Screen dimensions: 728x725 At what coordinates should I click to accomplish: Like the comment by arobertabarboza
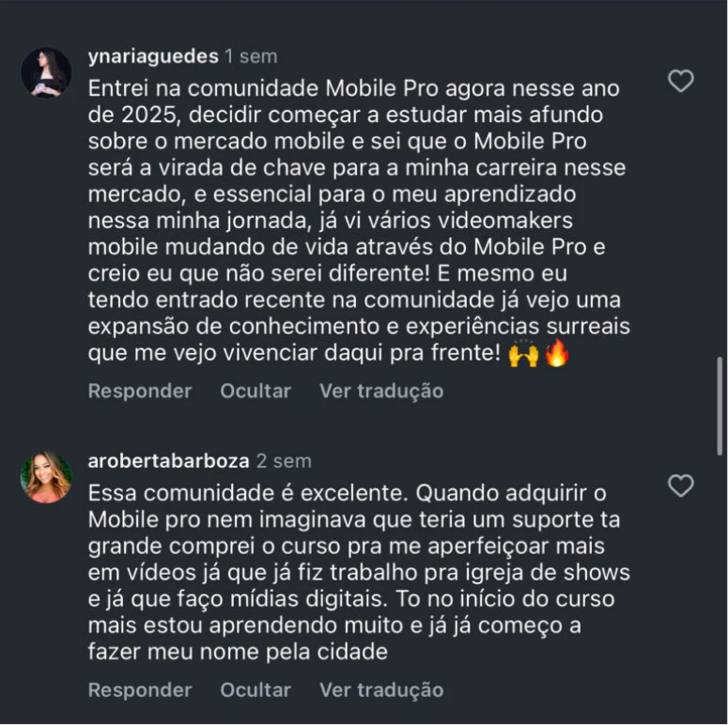click(680, 486)
